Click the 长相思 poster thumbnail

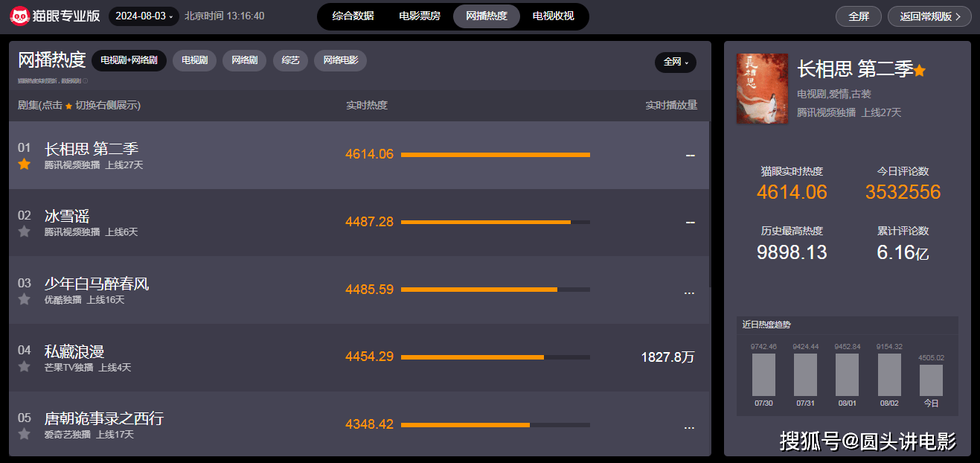click(x=762, y=89)
